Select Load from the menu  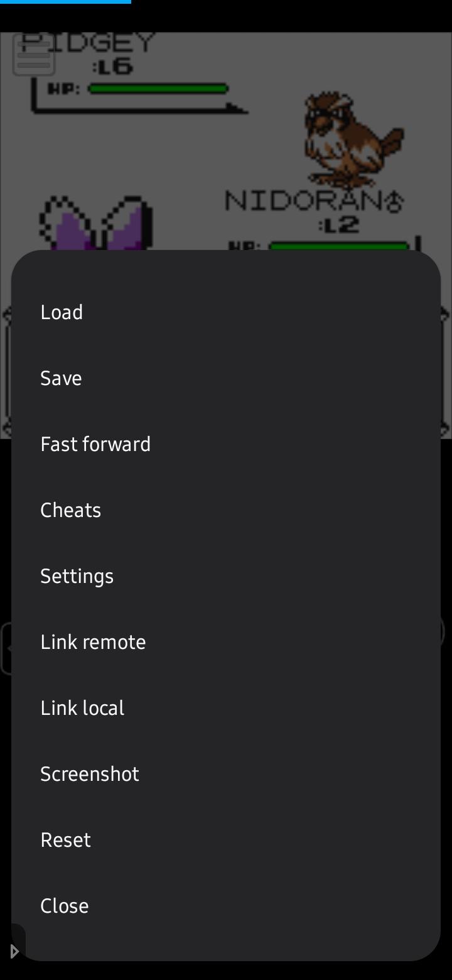click(x=62, y=312)
